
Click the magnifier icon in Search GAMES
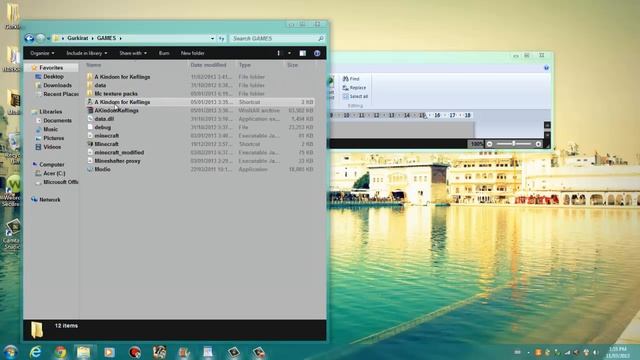[321, 38]
